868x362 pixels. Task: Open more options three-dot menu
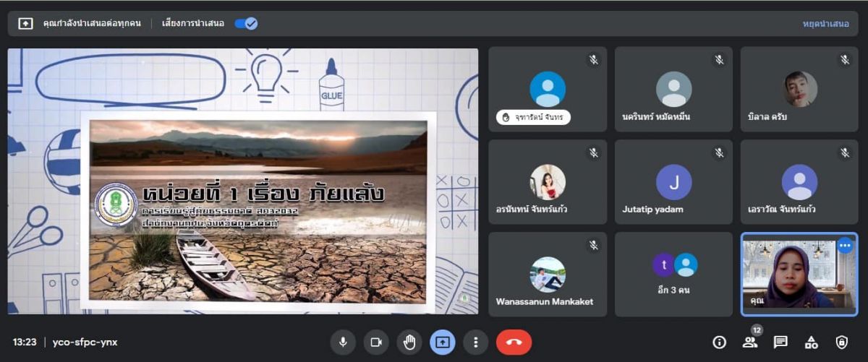pyautogui.click(x=475, y=342)
